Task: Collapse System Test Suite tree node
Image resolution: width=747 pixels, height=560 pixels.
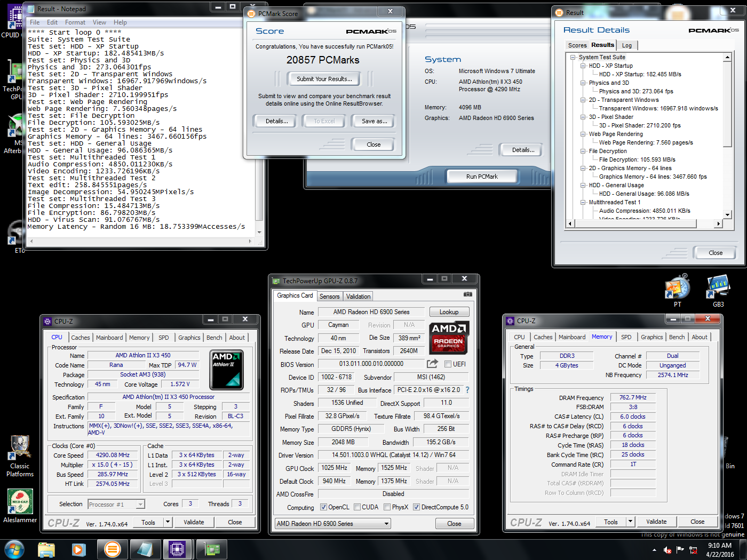Action: click(573, 57)
